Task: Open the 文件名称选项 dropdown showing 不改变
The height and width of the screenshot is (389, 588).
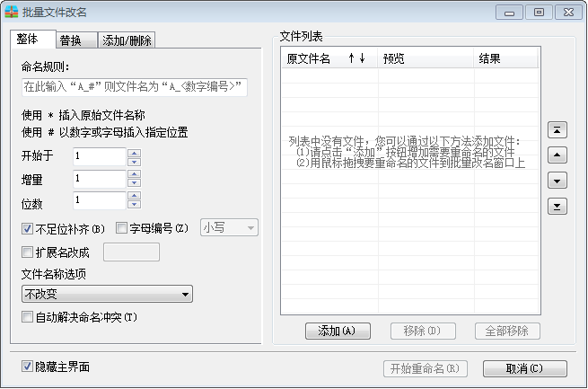Action: 107,294
